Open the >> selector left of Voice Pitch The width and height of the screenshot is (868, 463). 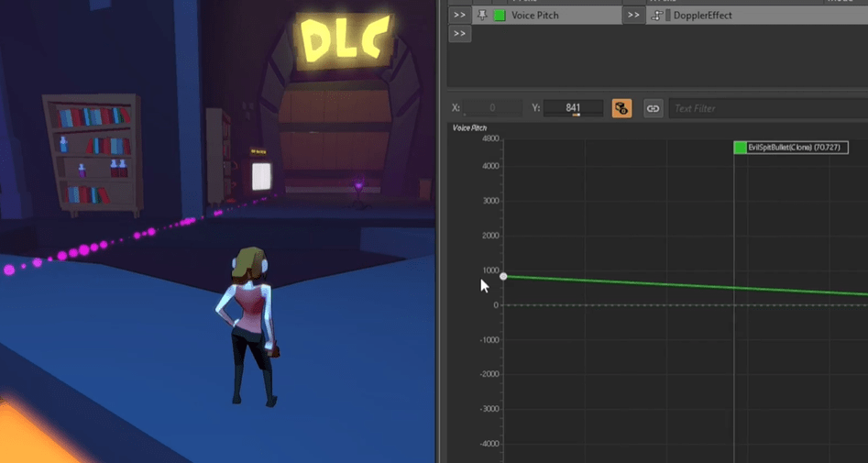coord(459,15)
